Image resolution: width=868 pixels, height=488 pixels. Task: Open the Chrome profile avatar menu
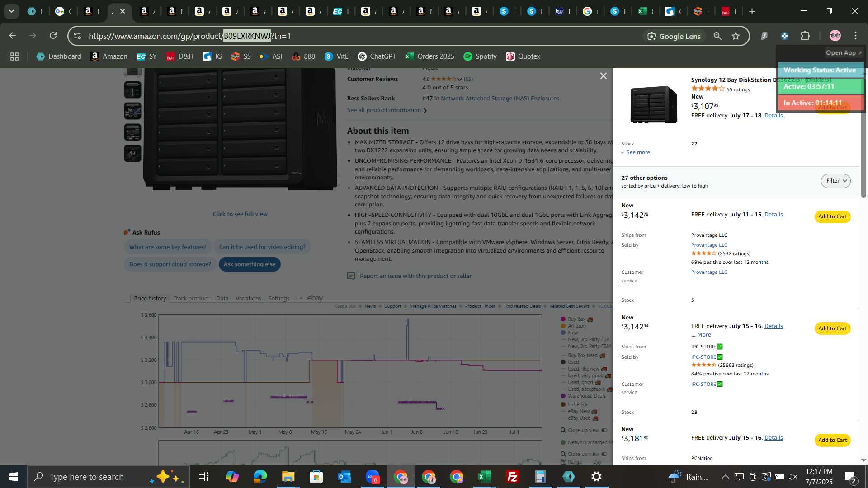[835, 36]
